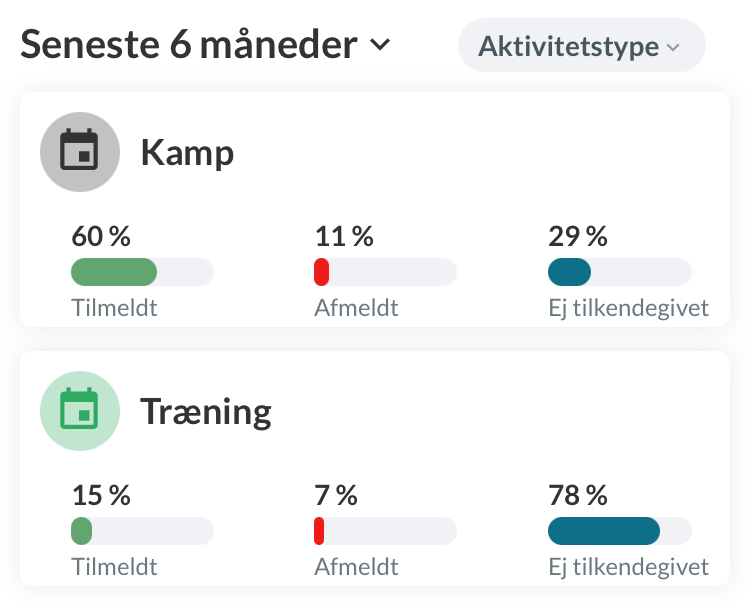Click the 15 % value in Træning
The height and width of the screenshot is (608, 750).
(101, 495)
